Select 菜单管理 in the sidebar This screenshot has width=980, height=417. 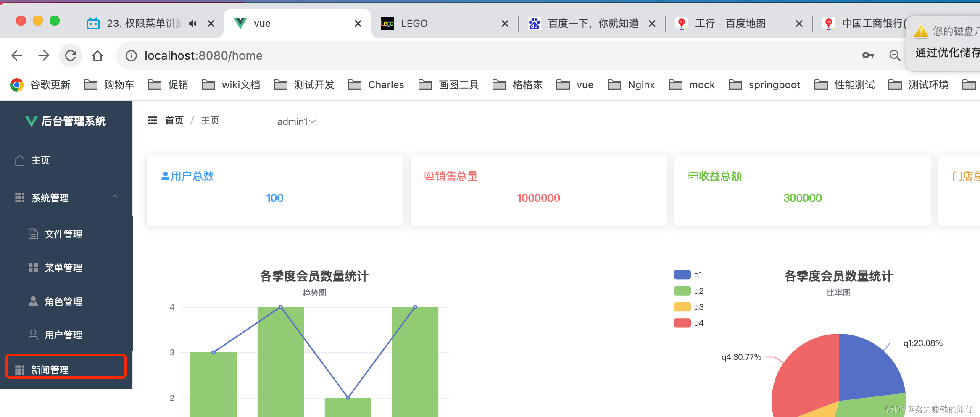(66, 267)
